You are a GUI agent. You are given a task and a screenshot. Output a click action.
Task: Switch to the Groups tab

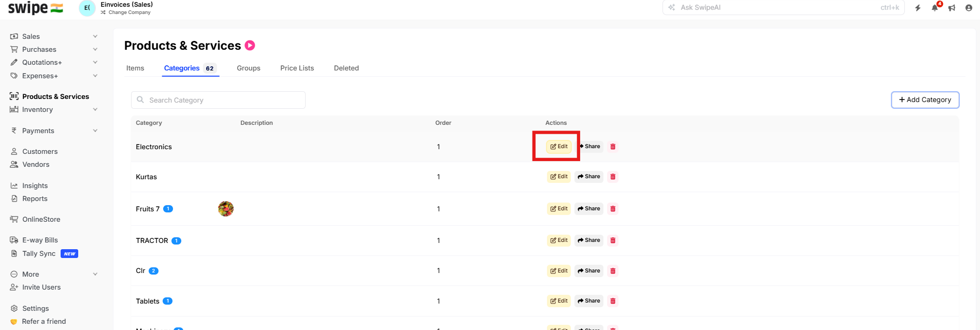point(249,68)
